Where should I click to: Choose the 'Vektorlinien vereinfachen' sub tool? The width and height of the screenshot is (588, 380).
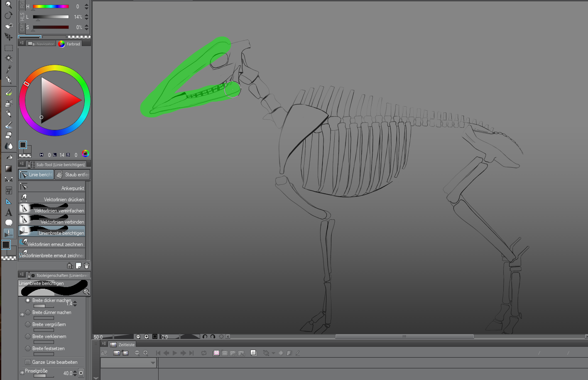pyautogui.click(x=52, y=209)
